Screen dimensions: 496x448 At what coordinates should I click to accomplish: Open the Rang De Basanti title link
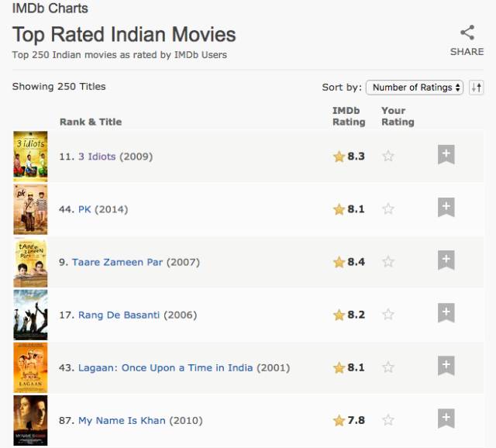pos(119,315)
